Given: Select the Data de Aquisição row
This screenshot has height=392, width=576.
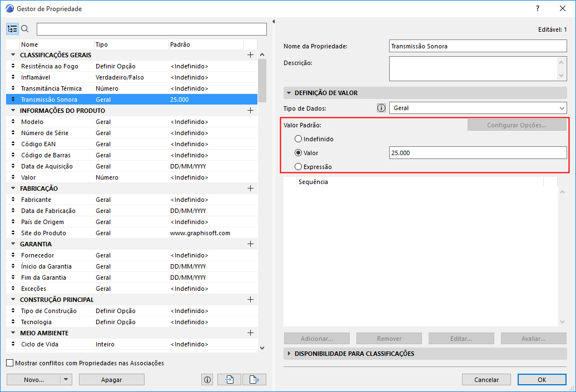Looking at the screenshot, I should point(132,166).
